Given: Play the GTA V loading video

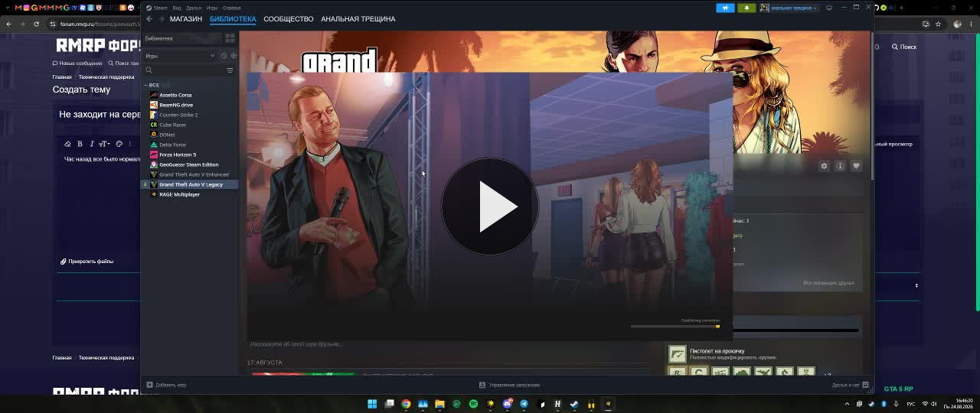Looking at the screenshot, I should pyautogui.click(x=490, y=206).
